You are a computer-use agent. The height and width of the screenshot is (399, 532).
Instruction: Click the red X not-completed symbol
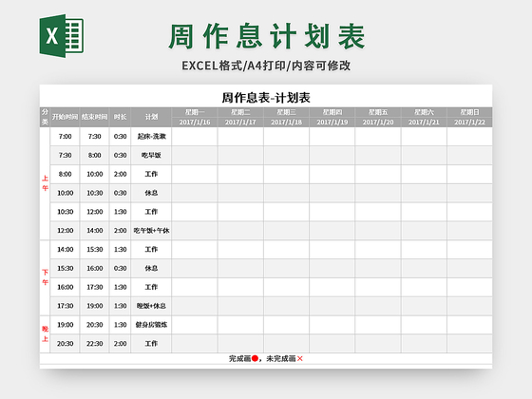tap(300, 359)
